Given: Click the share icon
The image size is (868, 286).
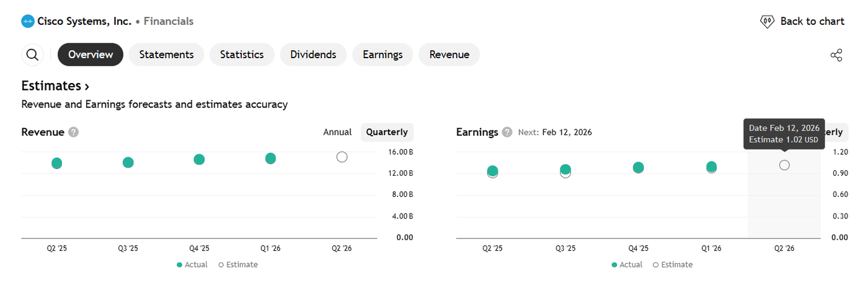Looking at the screenshot, I should [836, 55].
